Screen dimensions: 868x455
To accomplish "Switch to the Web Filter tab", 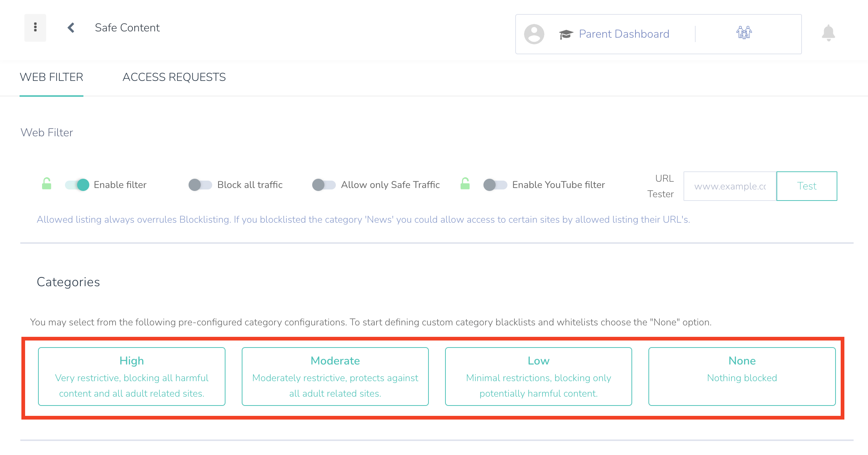I will [x=51, y=77].
